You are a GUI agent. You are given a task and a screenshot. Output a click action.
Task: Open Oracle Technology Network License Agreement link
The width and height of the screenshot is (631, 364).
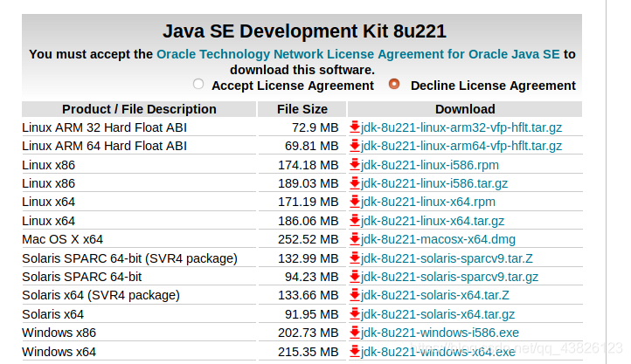coord(358,54)
